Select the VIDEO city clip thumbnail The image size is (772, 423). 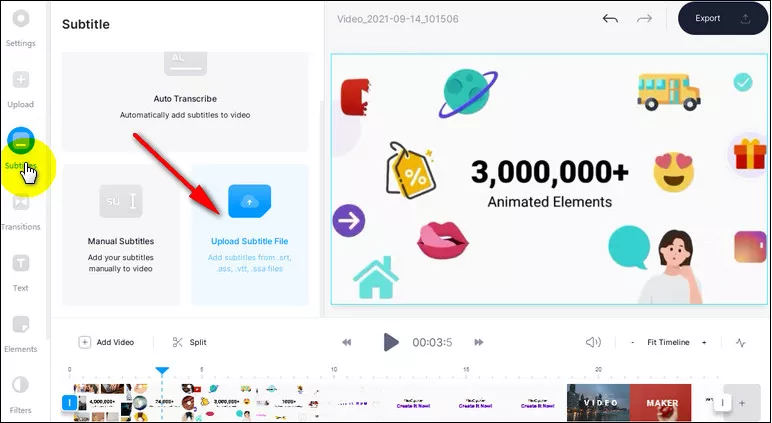tap(598, 403)
